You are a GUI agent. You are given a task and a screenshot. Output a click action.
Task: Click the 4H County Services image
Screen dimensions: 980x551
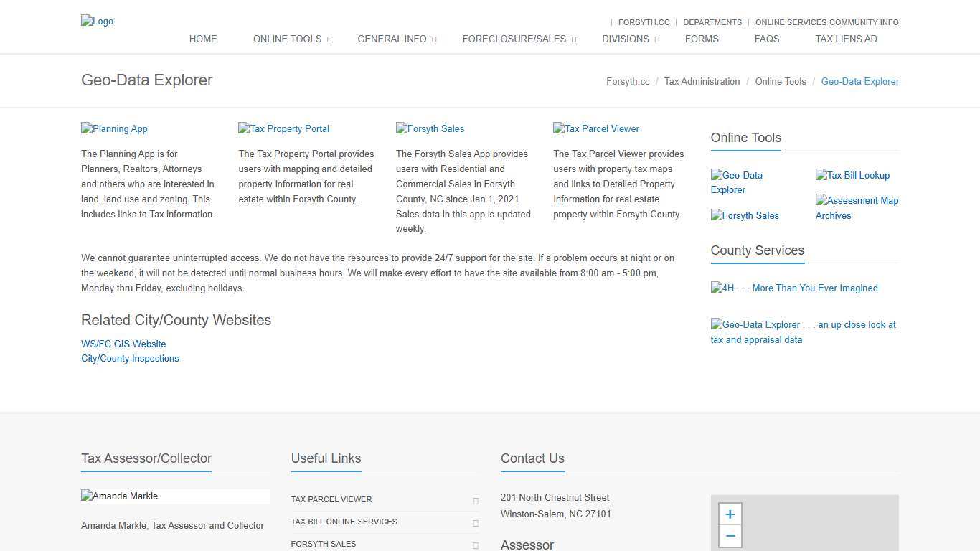[793, 288]
